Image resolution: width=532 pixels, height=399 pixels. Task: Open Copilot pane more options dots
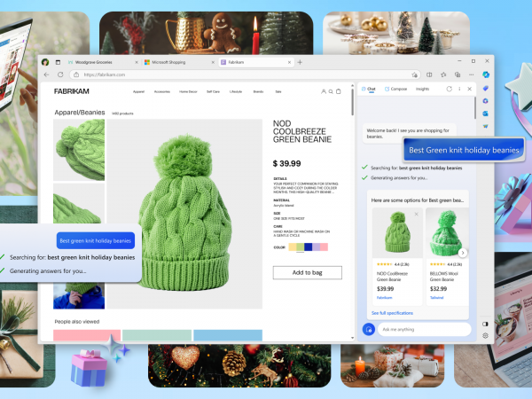[x=459, y=89]
